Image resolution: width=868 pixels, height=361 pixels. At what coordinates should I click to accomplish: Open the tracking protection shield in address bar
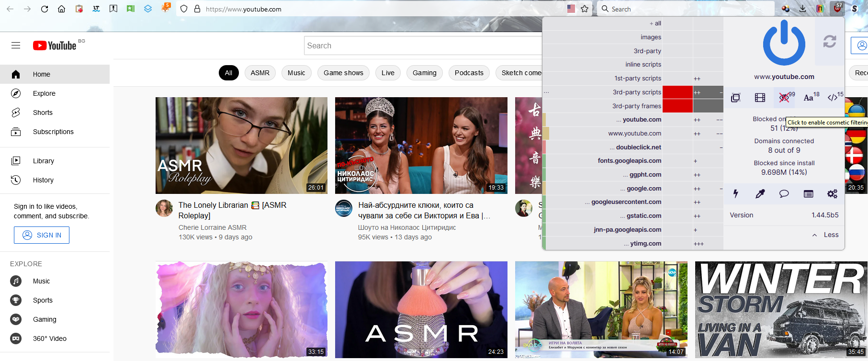(x=184, y=9)
